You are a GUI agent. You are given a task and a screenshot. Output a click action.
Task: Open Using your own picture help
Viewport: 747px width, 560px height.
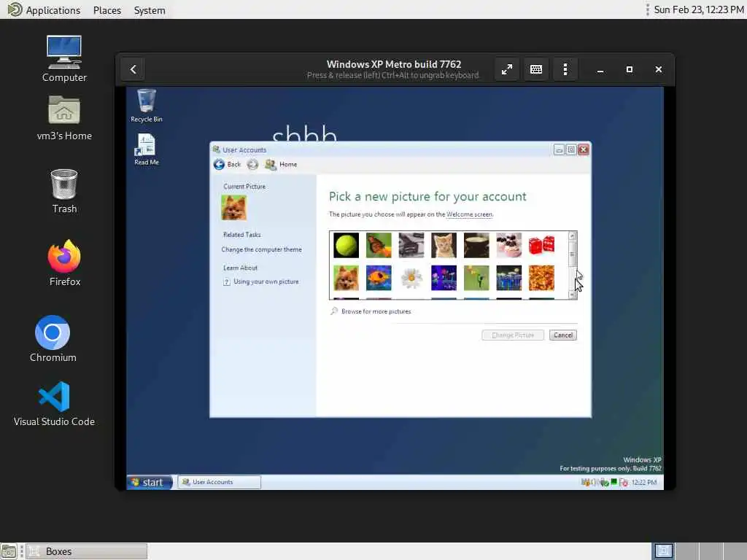(x=266, y=282)
